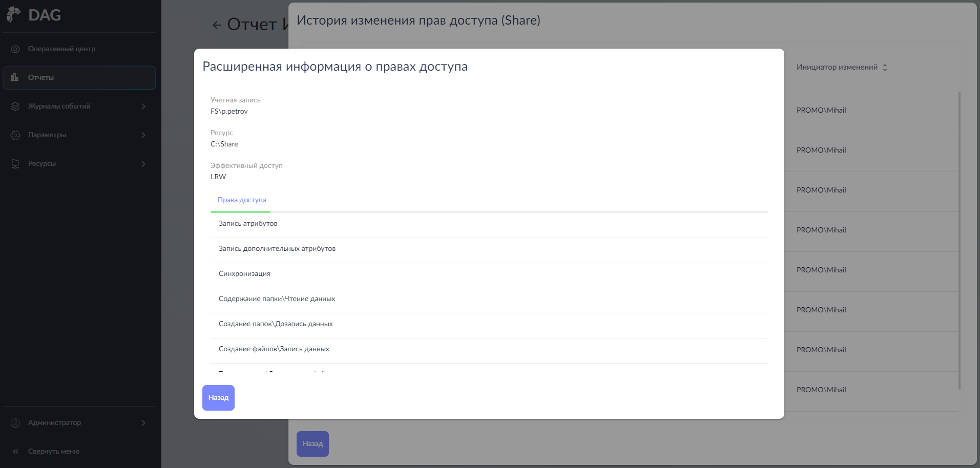This screenshot has height=468, width=980.
Task: Click the double-chevron collapse menu icon
Action: [x=15, y=452]
